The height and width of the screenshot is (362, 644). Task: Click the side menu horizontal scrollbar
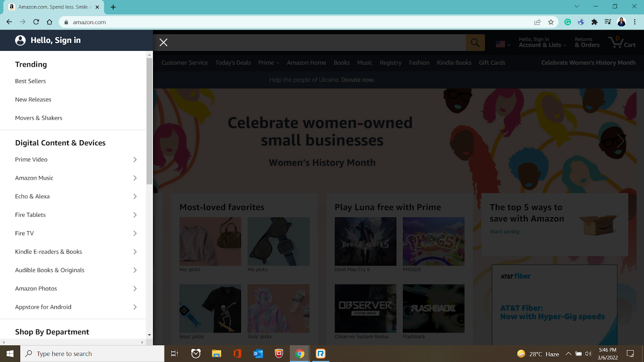[72, 342]
